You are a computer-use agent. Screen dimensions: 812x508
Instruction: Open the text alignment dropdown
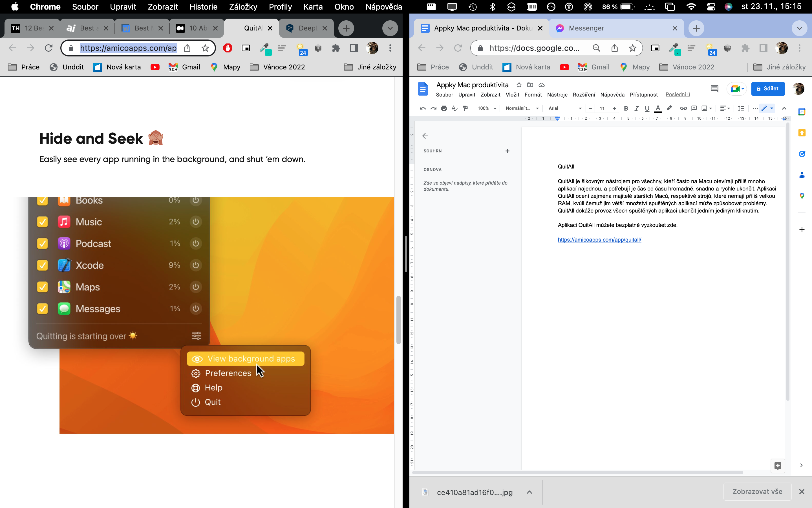coord(725,108)
